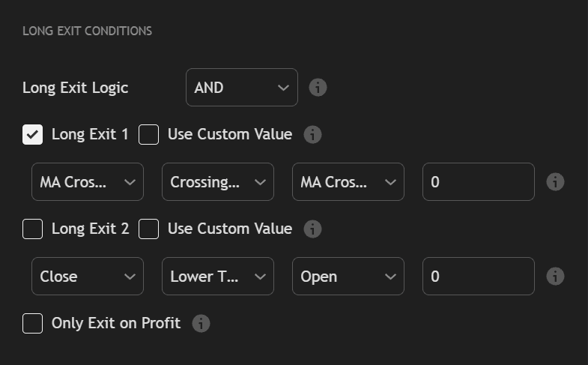The height and width of the screenshot is (365, 588).
Task: Expand the Open source dropdown for Long Exit 2
Action: tap(348, 277)
